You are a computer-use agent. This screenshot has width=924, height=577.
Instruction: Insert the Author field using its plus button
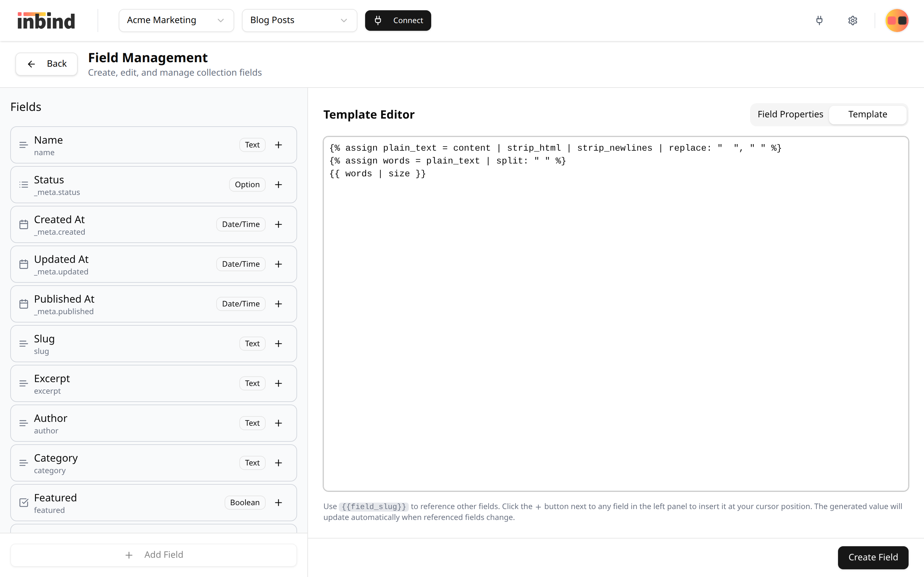coord(279,423)
